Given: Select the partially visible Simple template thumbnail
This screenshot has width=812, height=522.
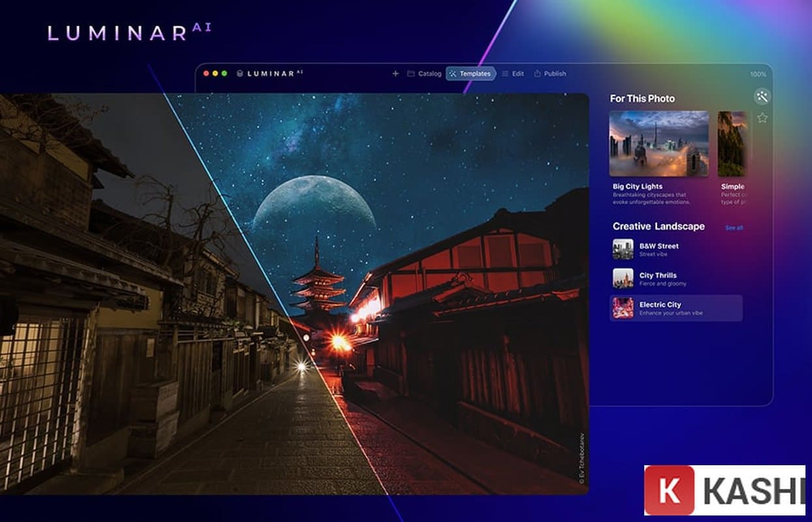Looking at the screenshot, I should point(732,144).
